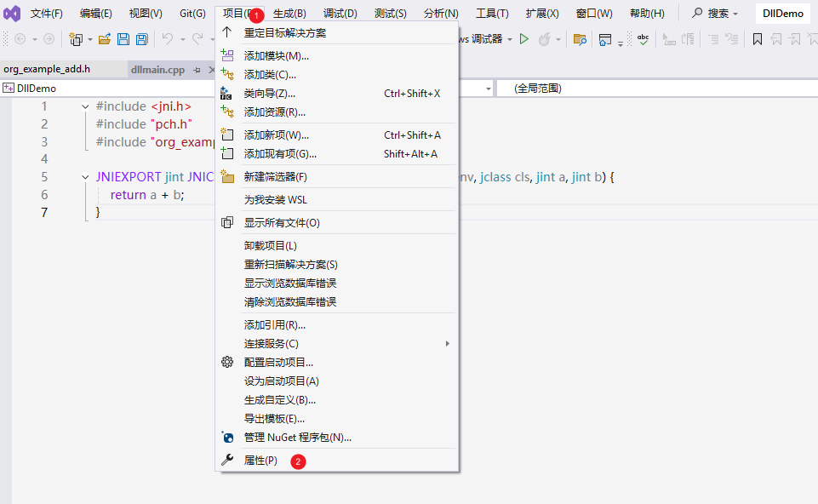
Task: Open the 文件(F) menu
Action: tap(47, 13)
